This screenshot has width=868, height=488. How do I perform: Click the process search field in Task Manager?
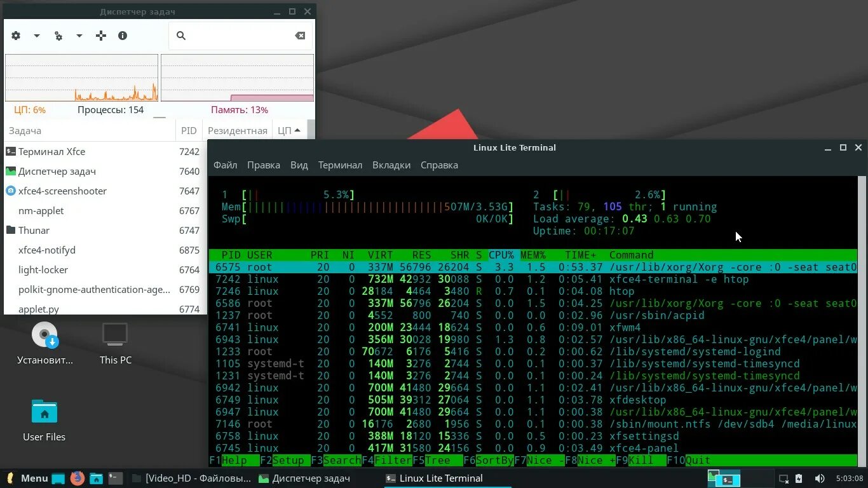[x=241, y=36]
